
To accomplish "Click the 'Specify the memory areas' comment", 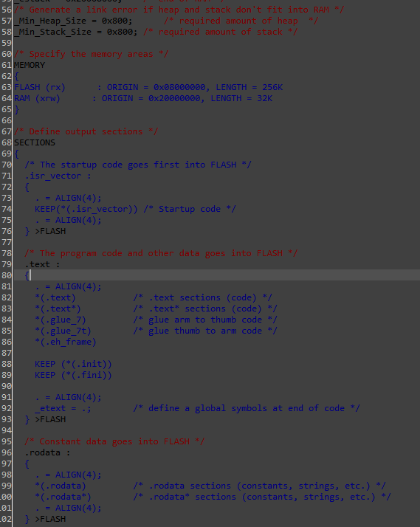I will click(91, 54).
